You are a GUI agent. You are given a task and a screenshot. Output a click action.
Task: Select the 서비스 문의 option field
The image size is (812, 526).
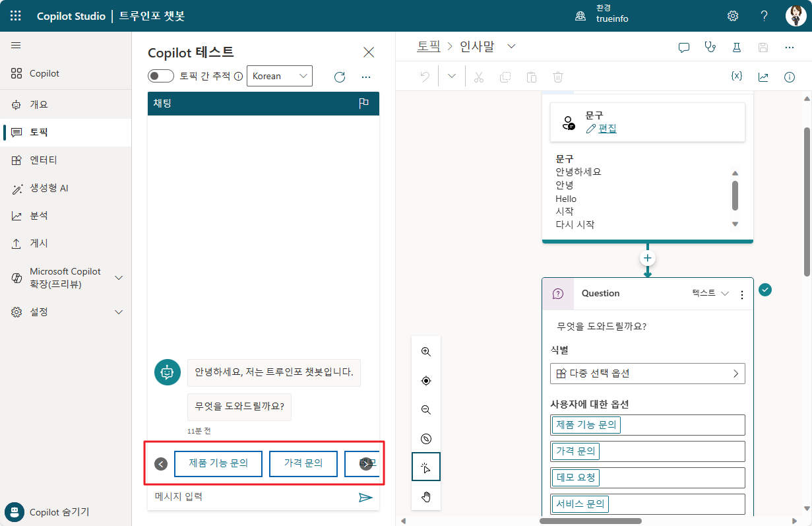[648, 504]
